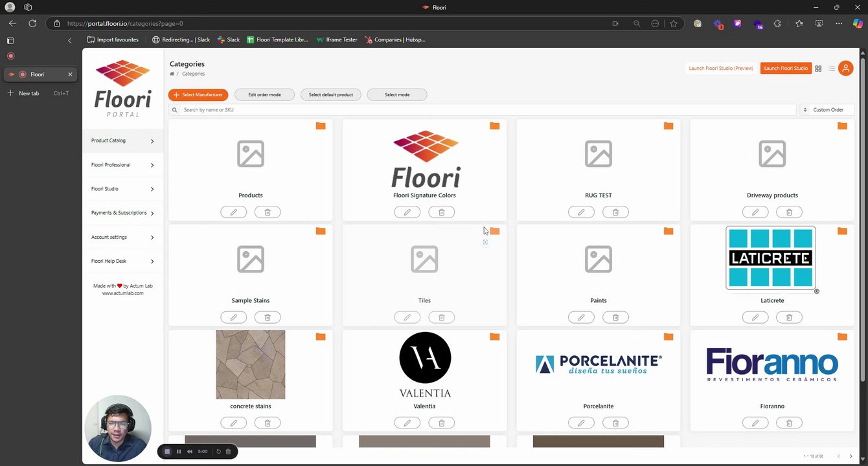Click the pencil icon under Floori Signature Colors
The height and width of the screenshot is (466, 868).
(407, 212)
